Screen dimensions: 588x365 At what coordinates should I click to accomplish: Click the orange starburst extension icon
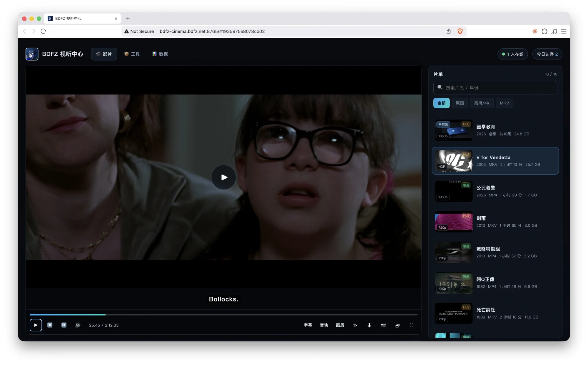pos(535,31)
